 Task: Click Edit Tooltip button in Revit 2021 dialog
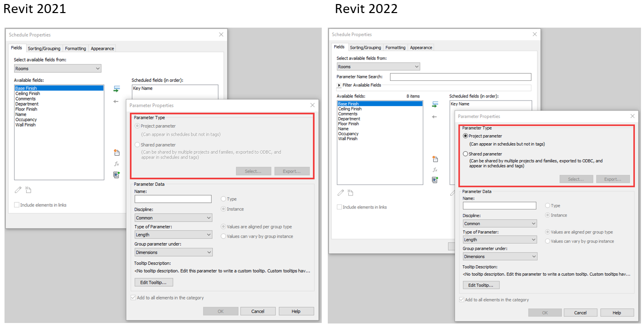click(x=154, y=282)
